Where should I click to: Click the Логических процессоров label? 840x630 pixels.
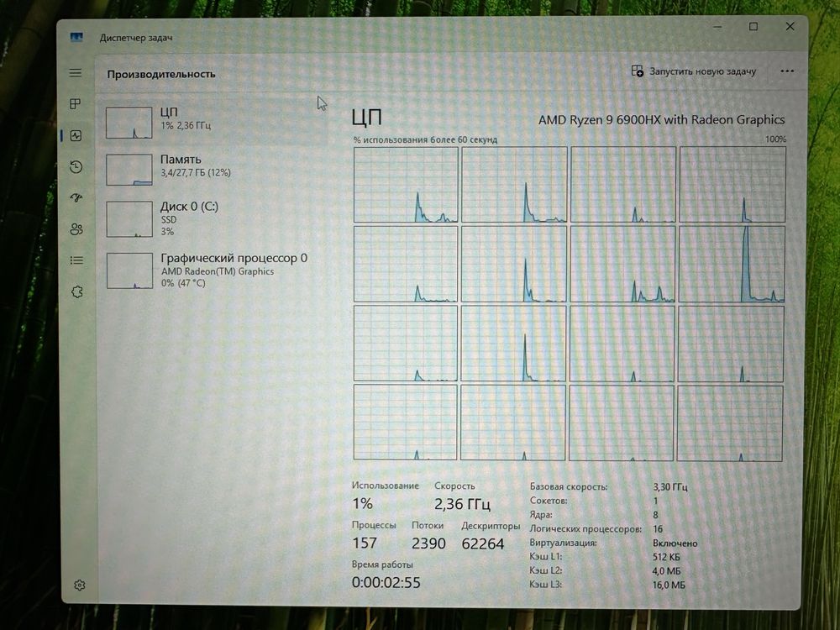pos(585,528)
